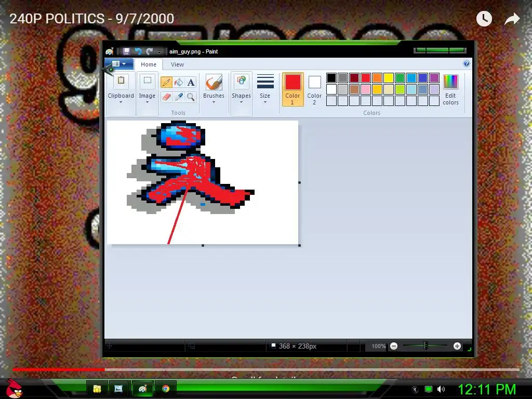Open Chrome from the taskbar

[166, 389]
